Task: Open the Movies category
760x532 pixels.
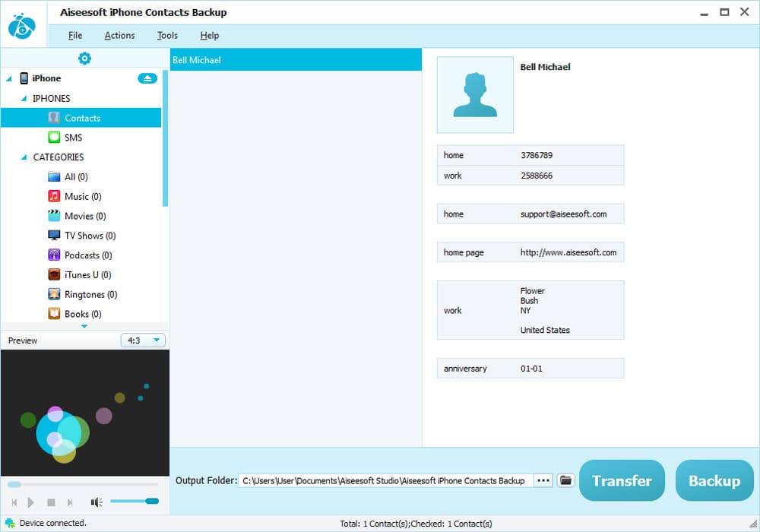Action: 81,216
